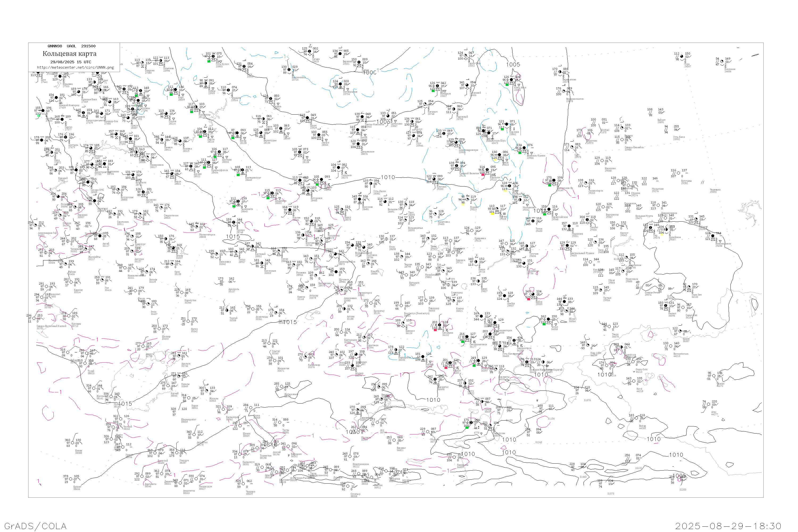The width and height of the screenshot is (798, 532).
Task: Click the Нижний Новгород station label
Action: coord(69,106)
